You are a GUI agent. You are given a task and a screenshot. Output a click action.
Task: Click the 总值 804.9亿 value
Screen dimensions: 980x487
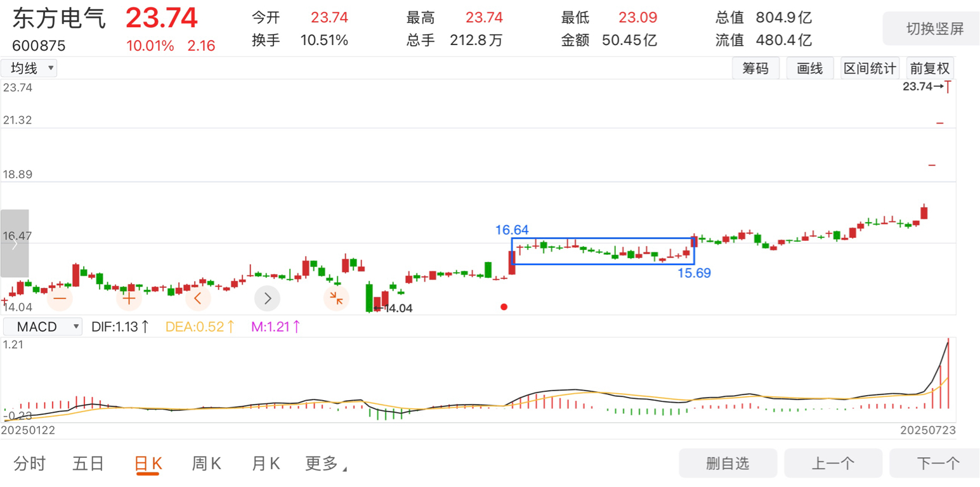(x=784, y=18)
